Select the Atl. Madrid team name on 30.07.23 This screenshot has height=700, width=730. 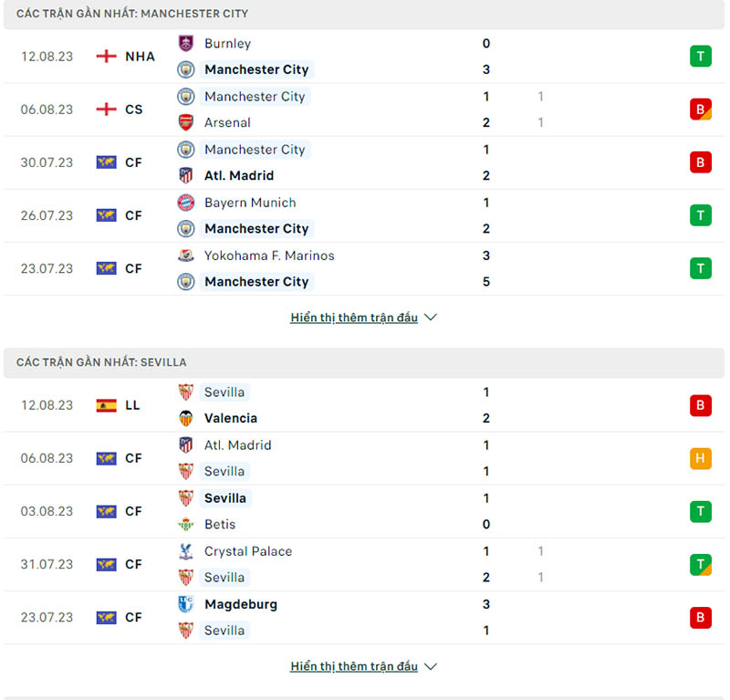(239, 175)
